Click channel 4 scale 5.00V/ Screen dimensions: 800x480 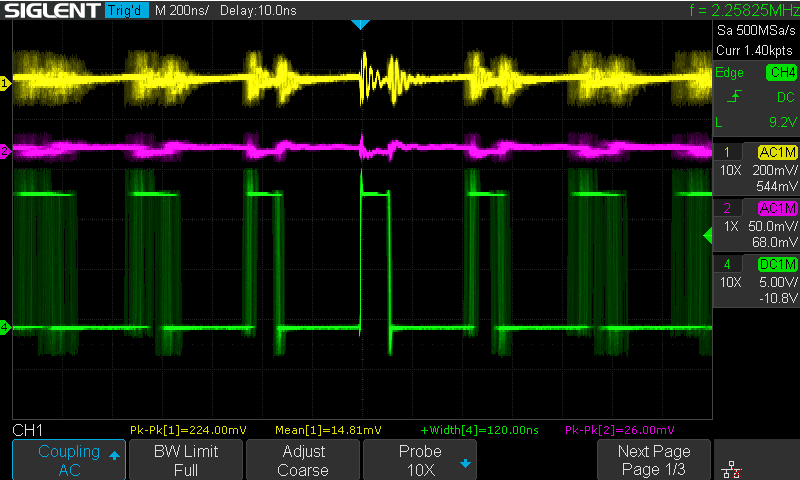(x=778, y=282)
